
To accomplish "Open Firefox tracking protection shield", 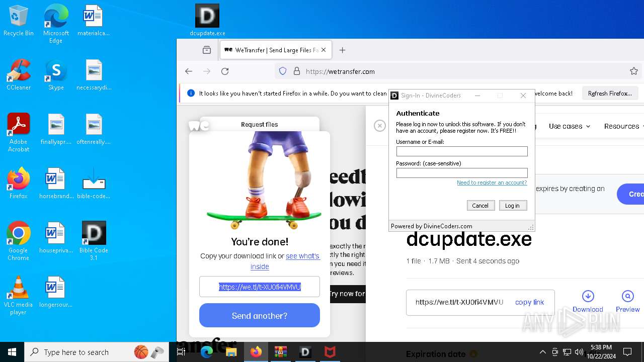I will (x=283, y=71).
